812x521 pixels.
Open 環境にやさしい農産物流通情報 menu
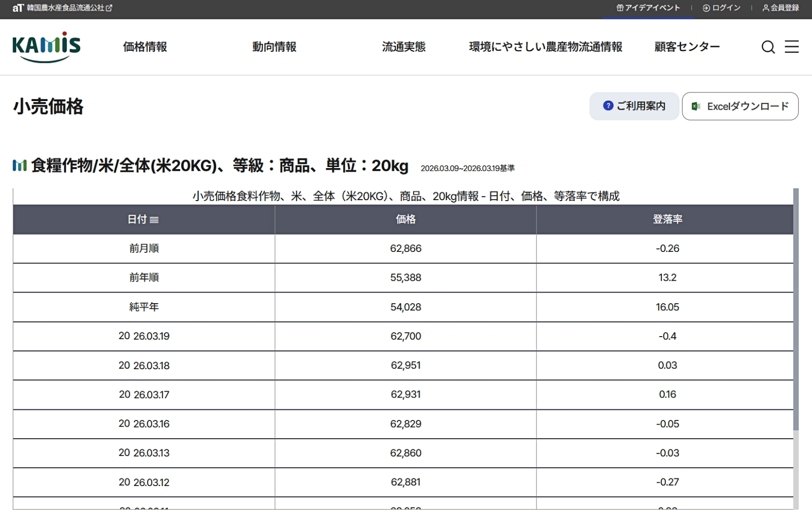coord(546,47)
